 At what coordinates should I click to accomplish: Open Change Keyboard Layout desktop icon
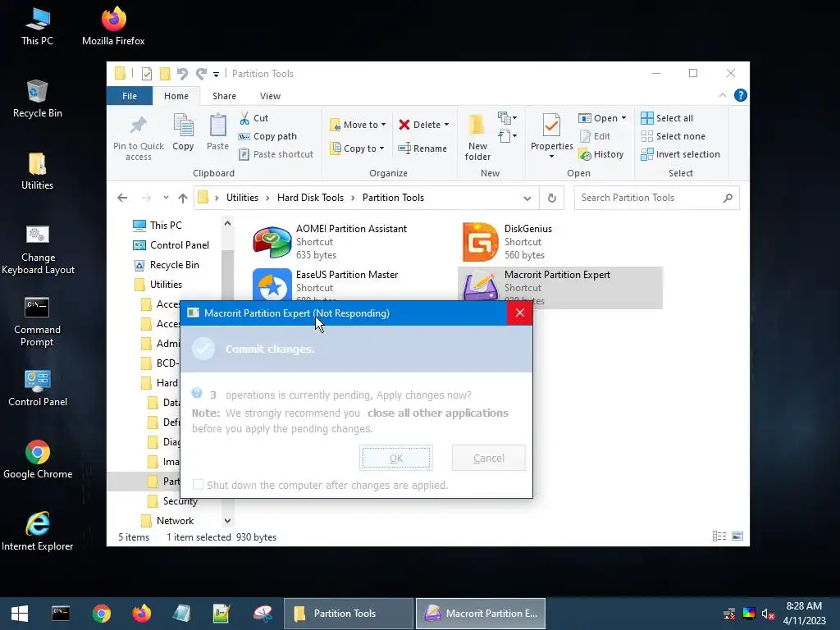coord(38,249)
